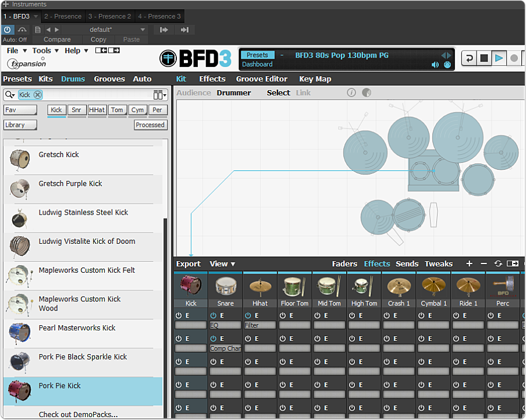Load the next host preset arrow
The width and height of the screenshot is (526, 420).
[56, 30]
